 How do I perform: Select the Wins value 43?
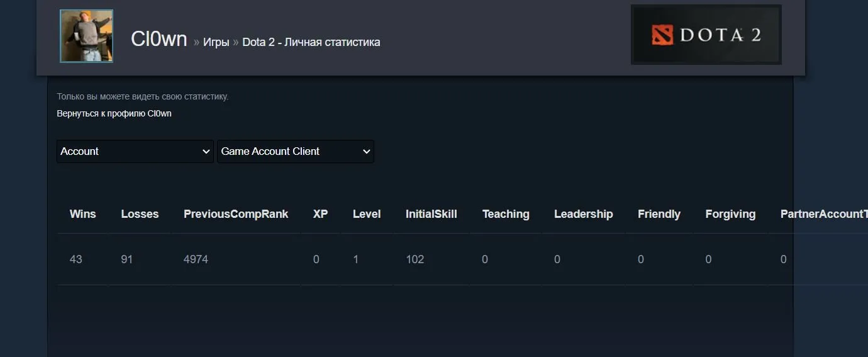coord(76,259)
